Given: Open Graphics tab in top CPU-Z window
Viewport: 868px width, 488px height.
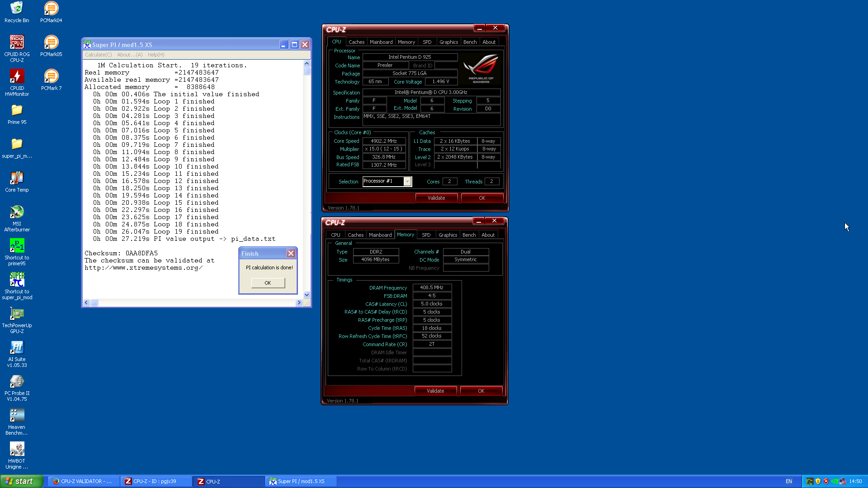Looking at the screenshot, I should [449, 42].
